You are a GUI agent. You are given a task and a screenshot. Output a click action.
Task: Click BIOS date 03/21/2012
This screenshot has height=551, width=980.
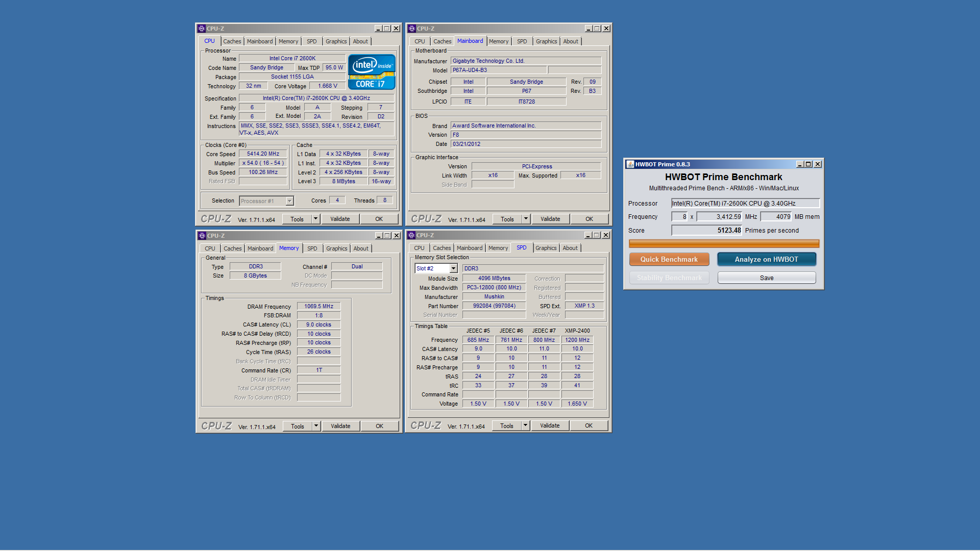pos(526,144)
